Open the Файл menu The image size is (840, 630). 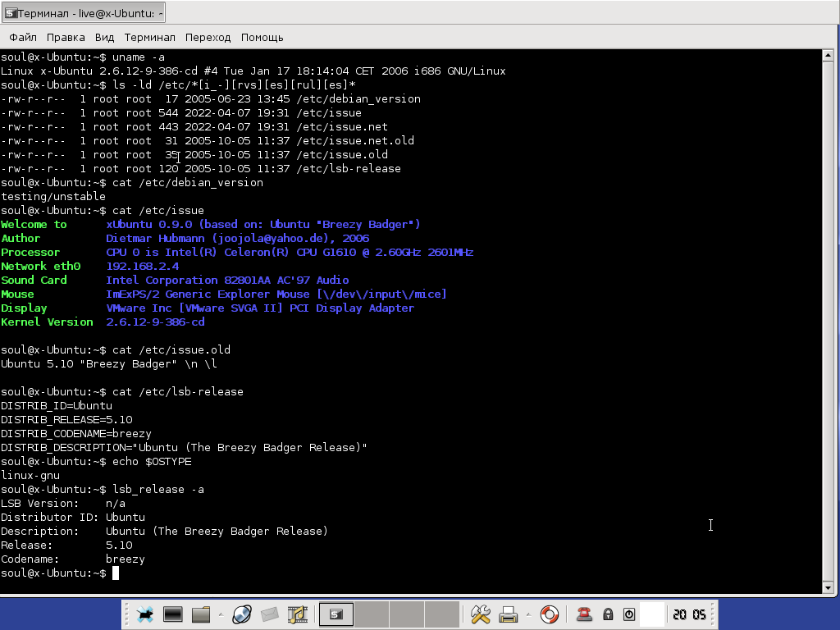click(x=23, y=38)
